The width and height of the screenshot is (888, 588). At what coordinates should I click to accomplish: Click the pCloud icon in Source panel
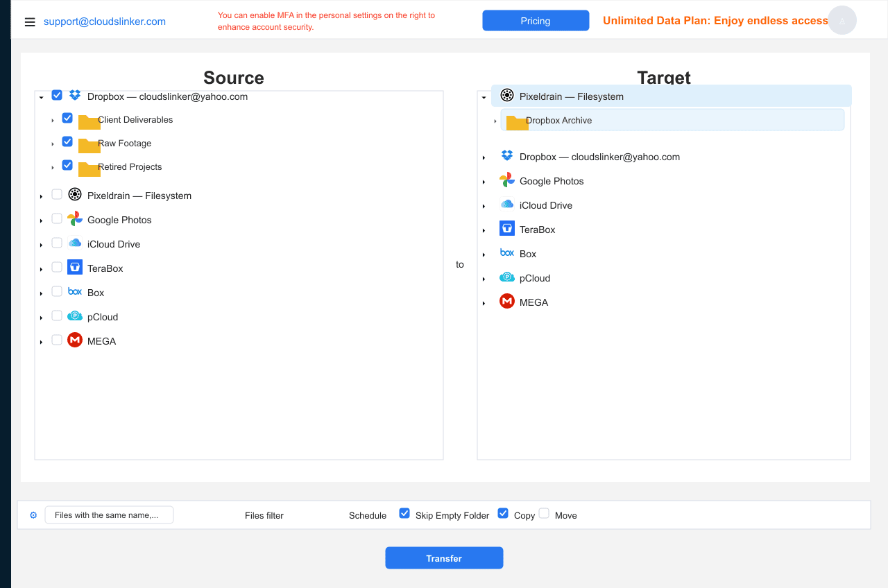75,316
